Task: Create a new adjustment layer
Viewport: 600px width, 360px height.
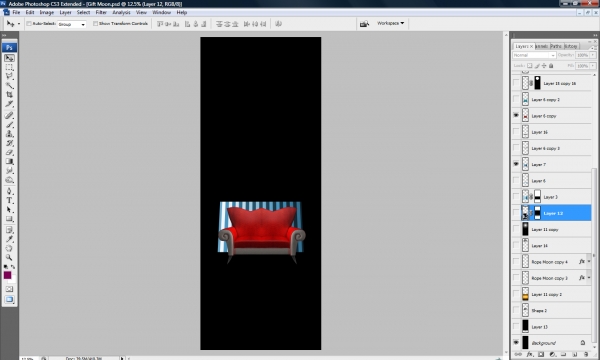Action: [552, 354]
